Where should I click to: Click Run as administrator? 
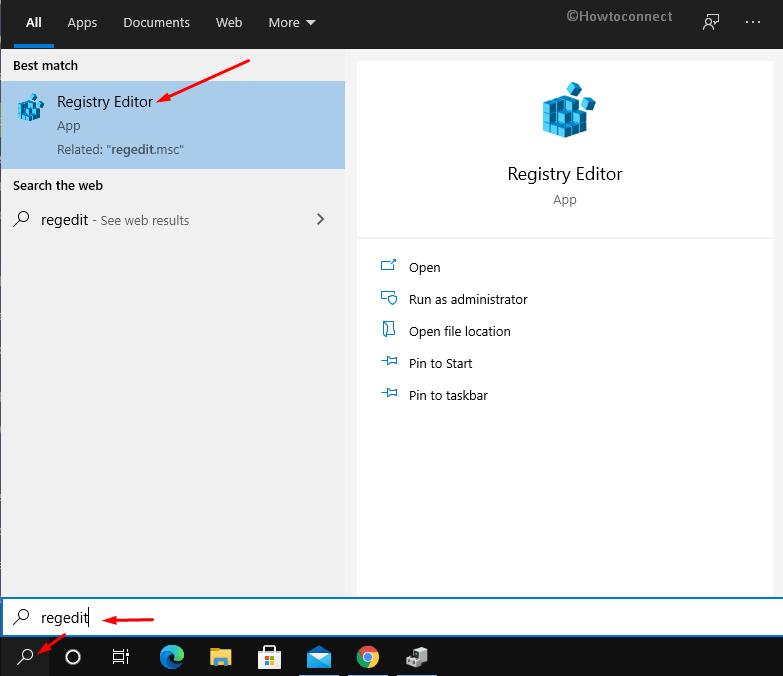click(x=468, y=300)
